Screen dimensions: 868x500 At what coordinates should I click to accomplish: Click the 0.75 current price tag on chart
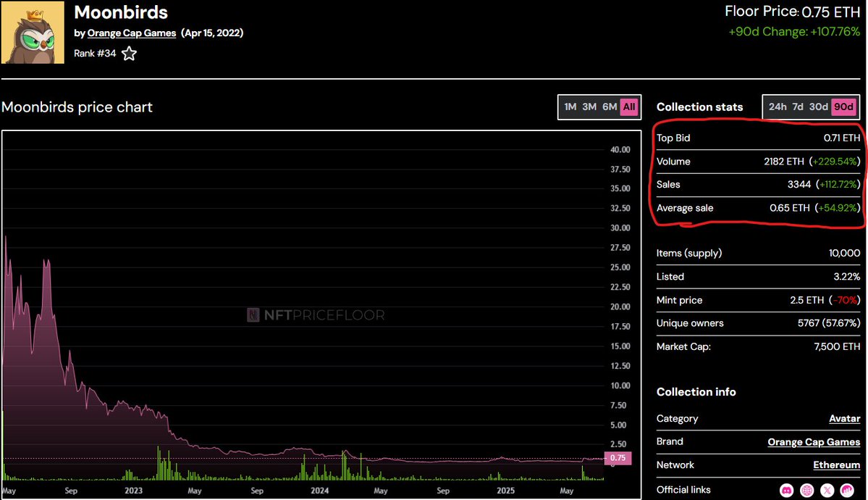tap(618, 458)
